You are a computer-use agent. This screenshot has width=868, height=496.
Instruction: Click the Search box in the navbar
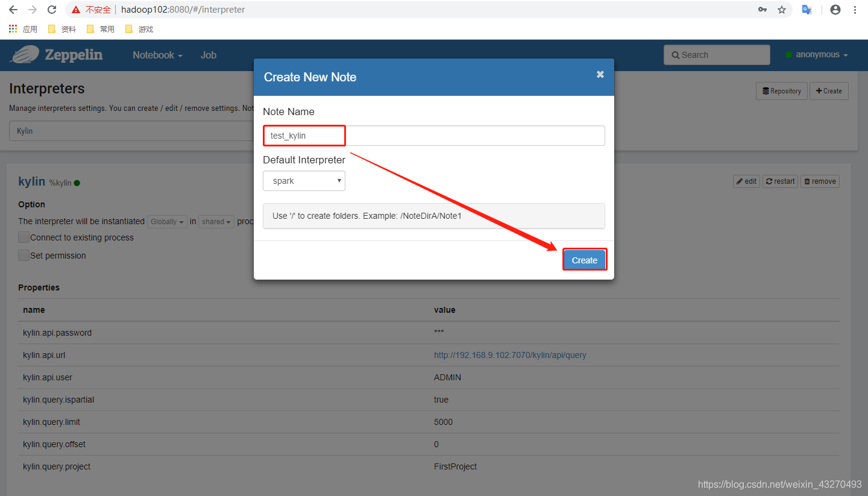(x=717, y=55)
